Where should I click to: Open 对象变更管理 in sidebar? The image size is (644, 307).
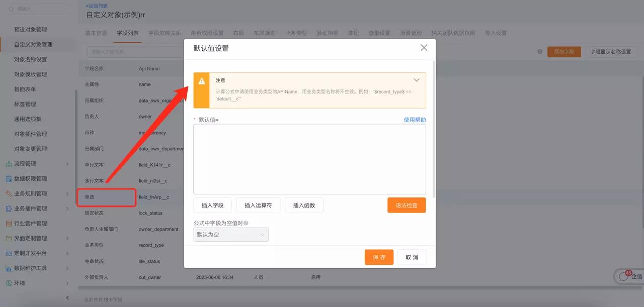30,149
